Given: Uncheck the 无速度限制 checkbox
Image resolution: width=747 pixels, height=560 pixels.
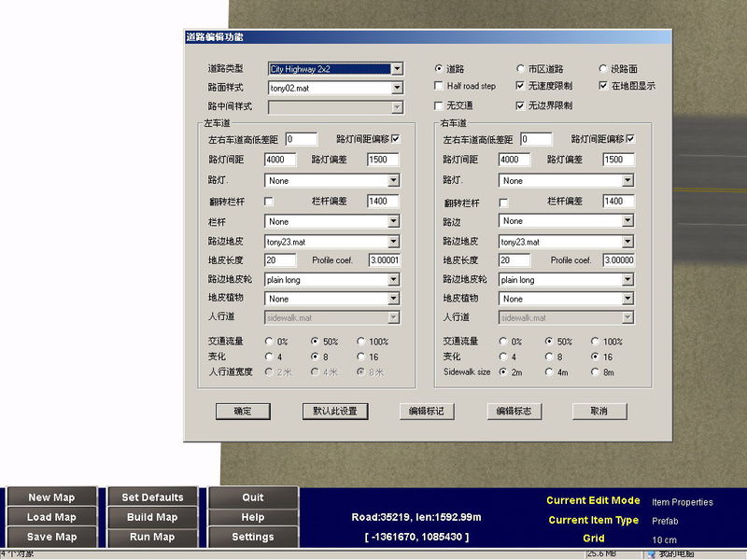Looking at the screenshot, I should (520, 86).
